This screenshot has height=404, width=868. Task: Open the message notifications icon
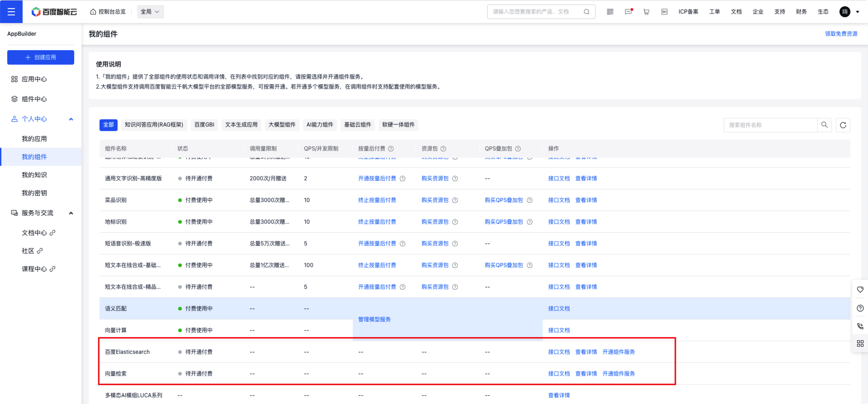(628, 12)
